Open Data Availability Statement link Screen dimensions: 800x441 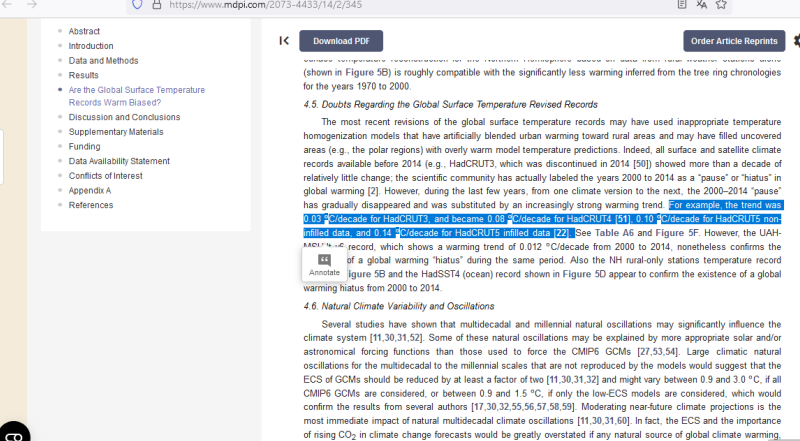pos(119,161)
